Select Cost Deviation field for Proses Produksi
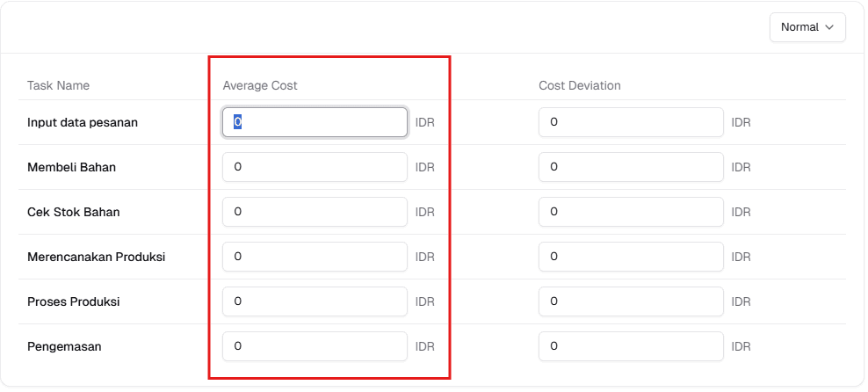Image resolution: width=868 pixels, height=392 pixels. 631,301
